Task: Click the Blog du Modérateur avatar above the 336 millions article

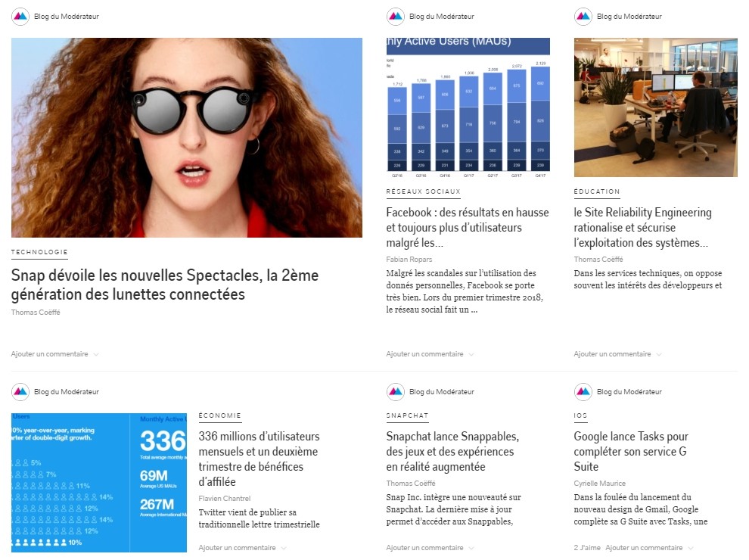Action: click(x=20, y=392)
